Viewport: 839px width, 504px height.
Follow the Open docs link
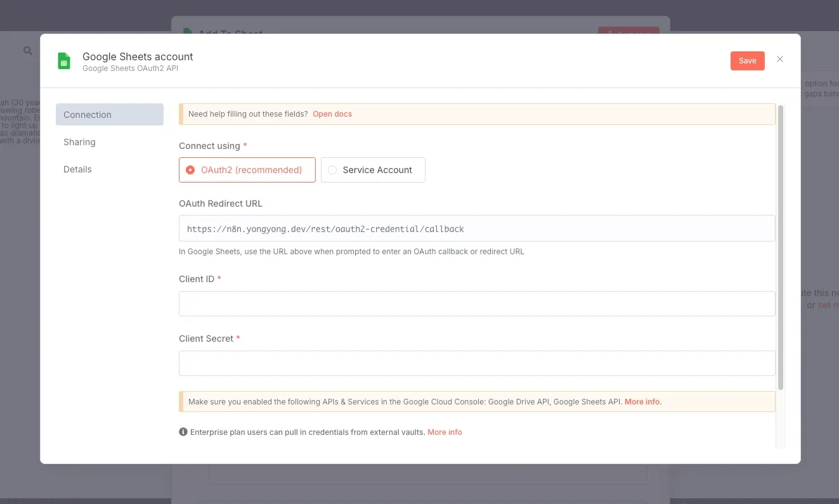point(332,114)
